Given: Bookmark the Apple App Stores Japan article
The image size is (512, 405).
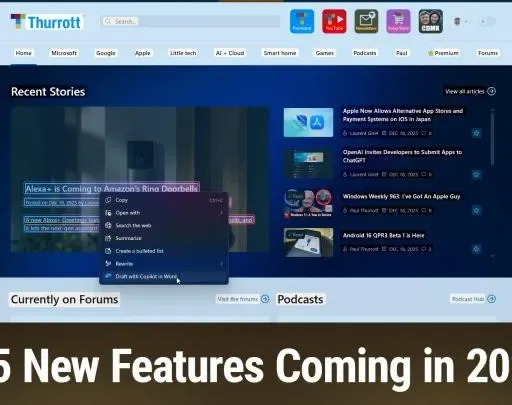Looking at the screenshot, I should click(476, 133).
